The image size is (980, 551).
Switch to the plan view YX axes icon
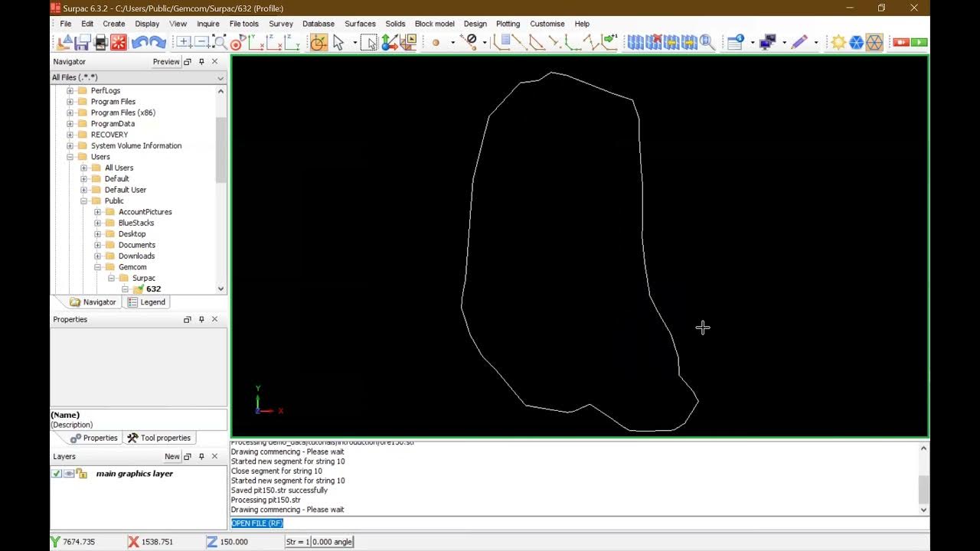[256, 43]
